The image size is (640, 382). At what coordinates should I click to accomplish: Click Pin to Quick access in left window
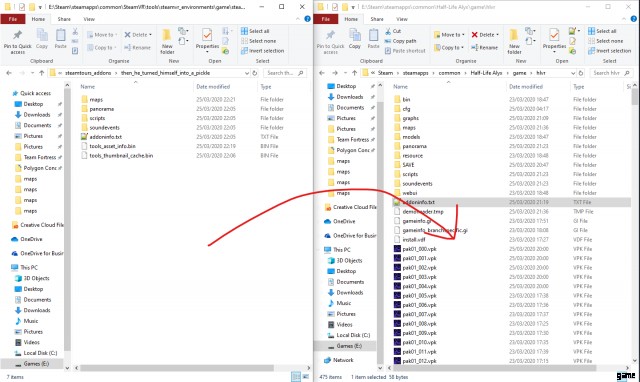(18, 41)
